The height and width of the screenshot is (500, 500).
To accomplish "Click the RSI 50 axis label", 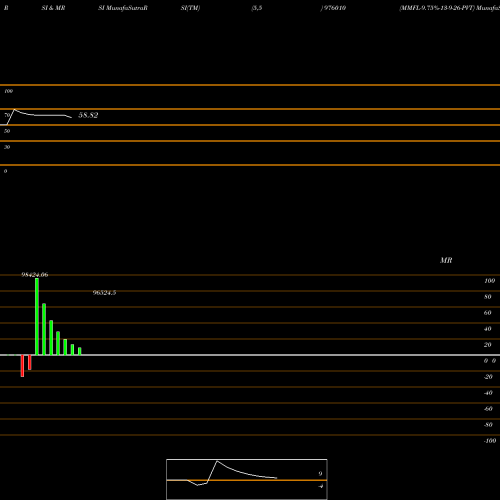I will pos(7,131).
